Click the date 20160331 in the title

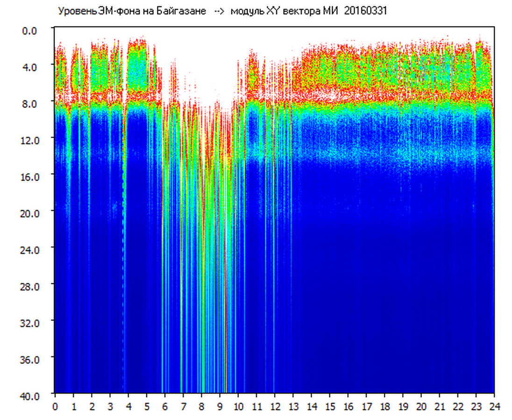pos(365,11)
